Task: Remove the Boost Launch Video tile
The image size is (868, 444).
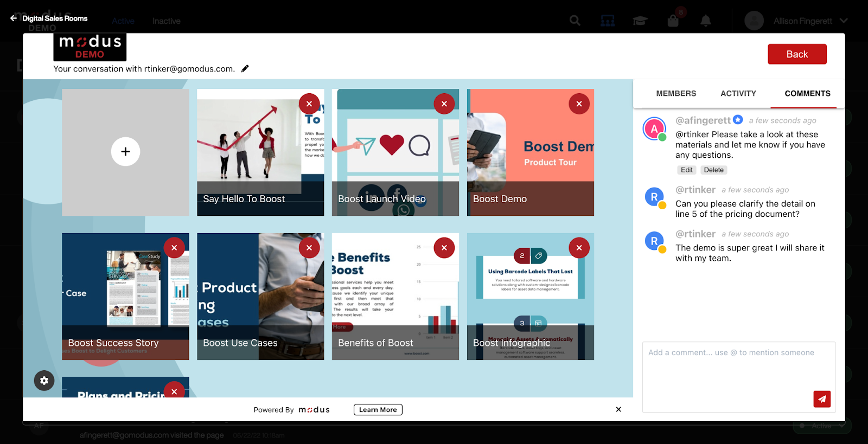Action: [x=444, y=104]
